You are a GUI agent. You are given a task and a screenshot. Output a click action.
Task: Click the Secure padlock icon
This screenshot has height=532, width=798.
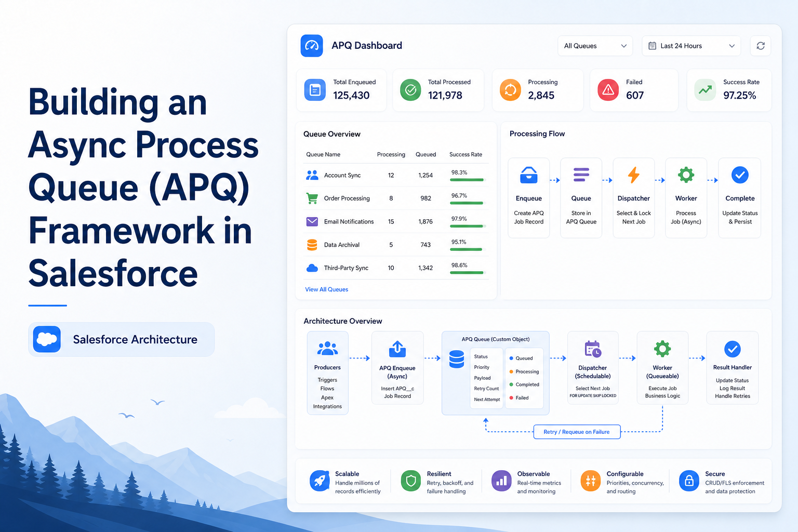pos(689,481)
